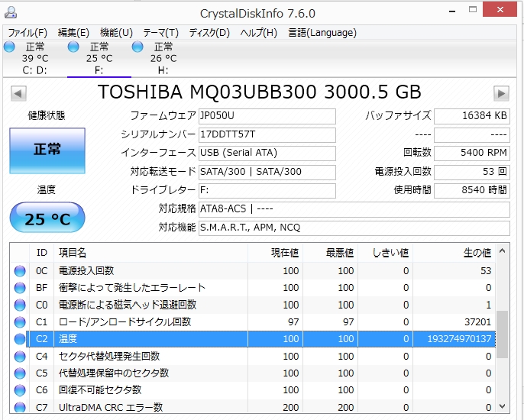Viewport: 524px width, 420px height.
Task: Click the しきい値 column header
Action: pyautogui.click(x=385, y=253)
